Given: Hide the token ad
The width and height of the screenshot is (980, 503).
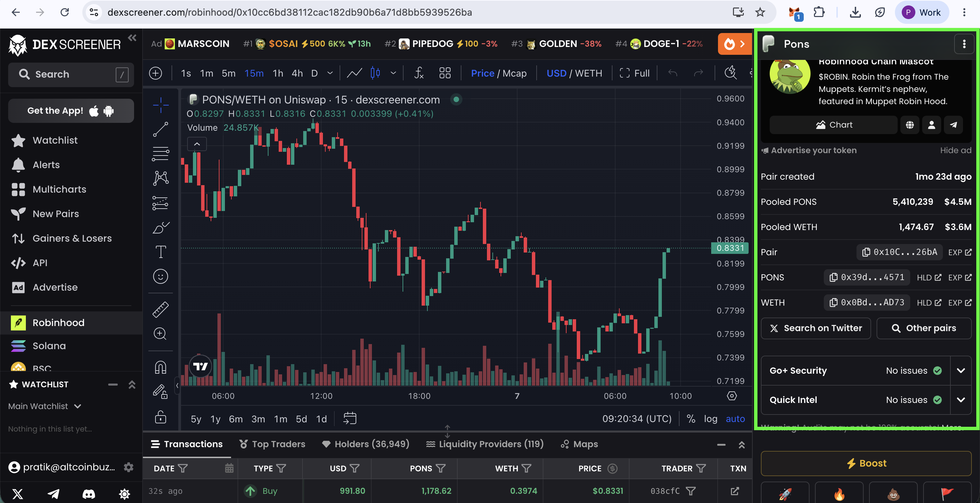Looking at the screenshot, I should [955, 150].
